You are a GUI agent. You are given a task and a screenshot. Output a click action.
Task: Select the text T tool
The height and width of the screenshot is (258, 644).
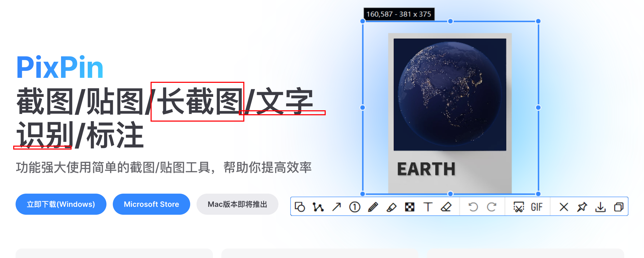(428, 207)
